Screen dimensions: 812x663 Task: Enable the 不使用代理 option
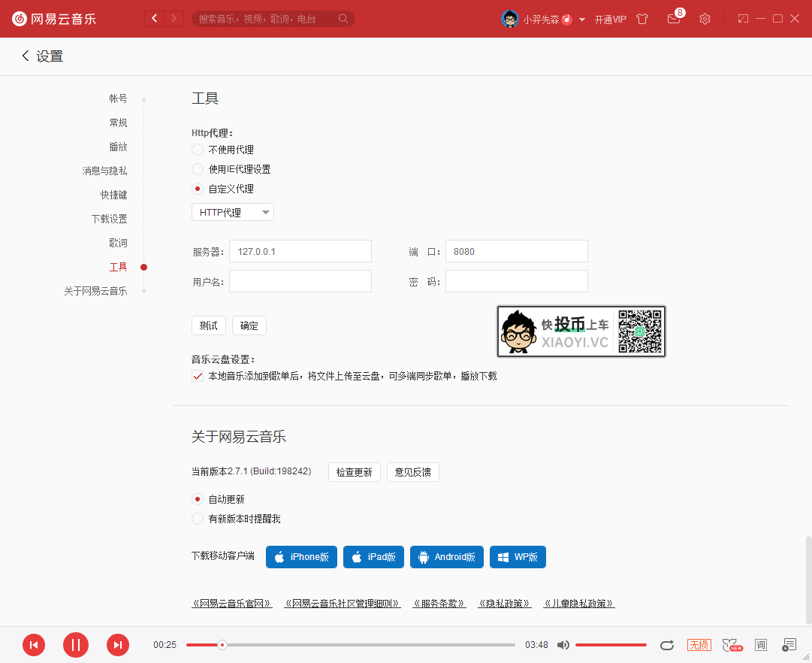(197, 150)
